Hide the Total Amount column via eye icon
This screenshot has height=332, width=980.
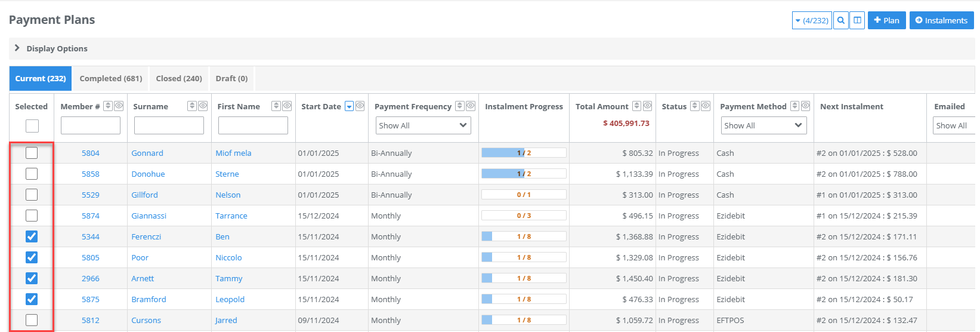coord(647,106)
